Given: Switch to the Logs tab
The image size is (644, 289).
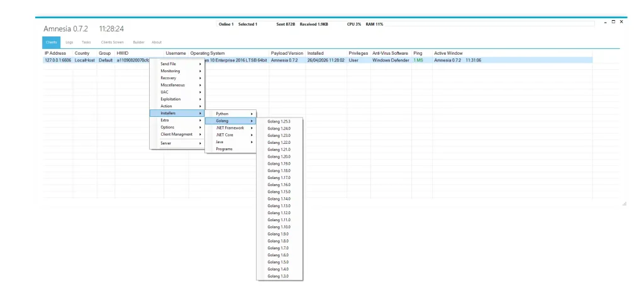Looking at the screenshot, I should (69, 42).
